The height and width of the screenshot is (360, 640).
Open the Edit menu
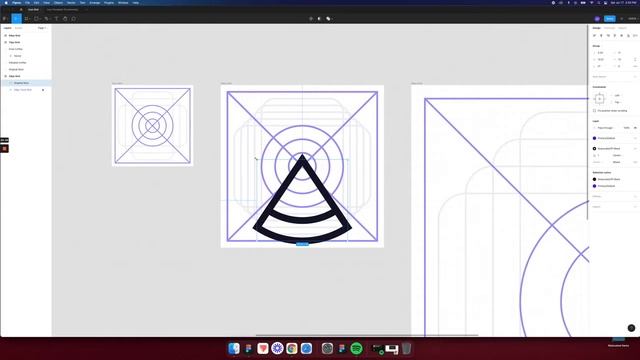tap(36, 2)
